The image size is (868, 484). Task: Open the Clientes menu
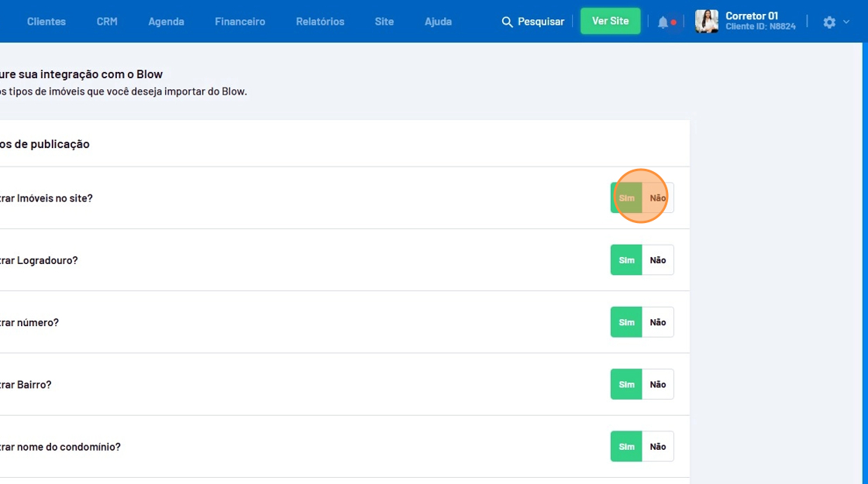coord(46,22)
